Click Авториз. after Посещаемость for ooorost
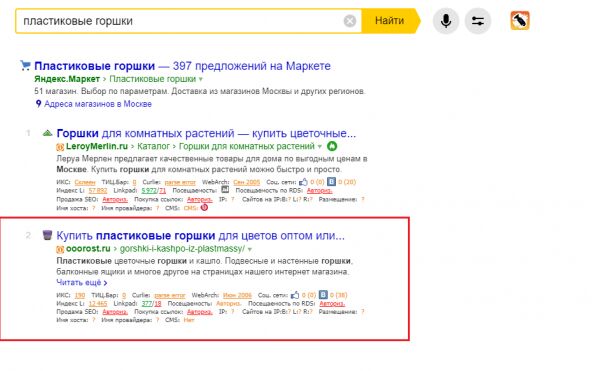The image size is (600, 371). click(228, 304)
